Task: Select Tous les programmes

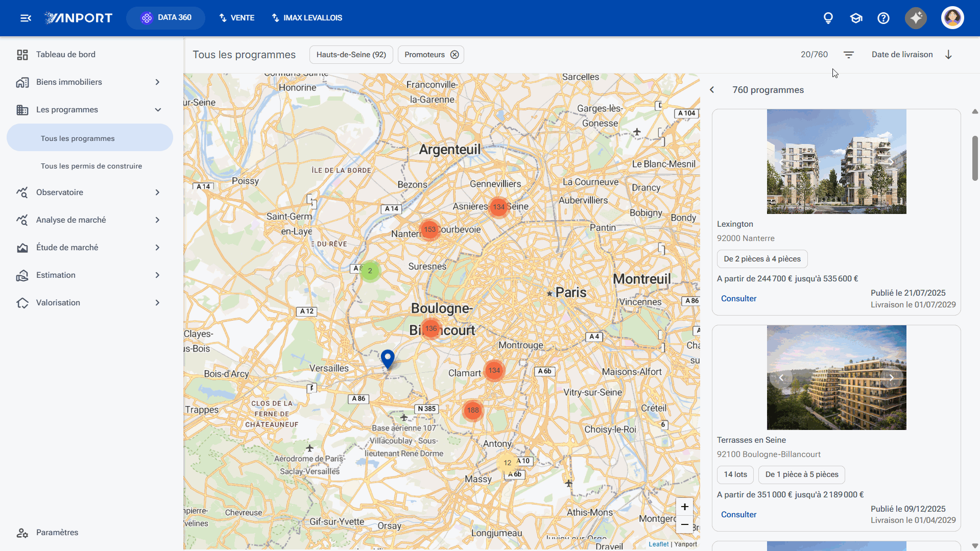Action: point(90,138)
